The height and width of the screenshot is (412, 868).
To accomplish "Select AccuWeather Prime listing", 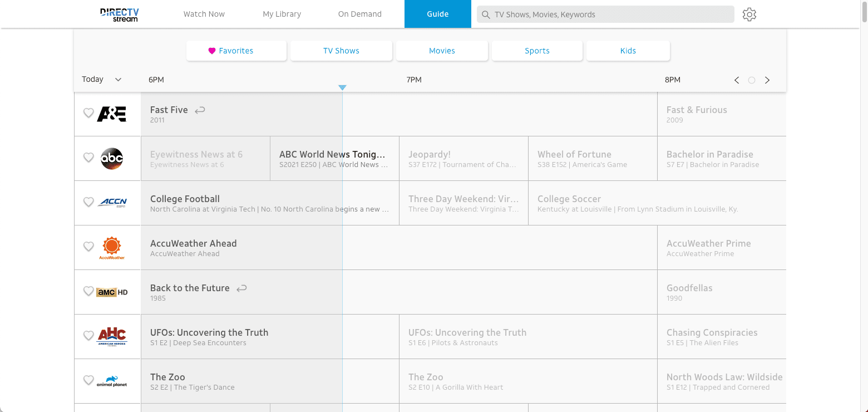I will pyautogui.click(x=722, y=248).
